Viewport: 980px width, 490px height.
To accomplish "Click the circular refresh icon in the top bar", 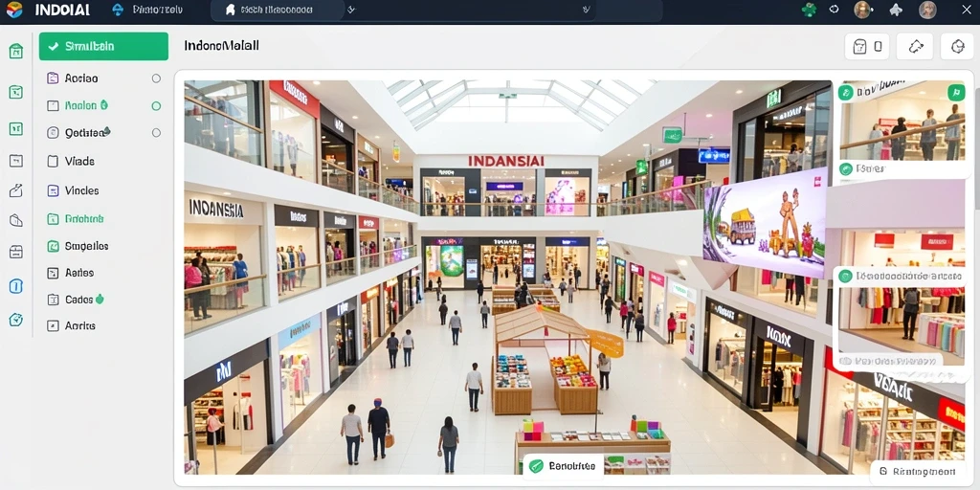I will tap(834, 10).
